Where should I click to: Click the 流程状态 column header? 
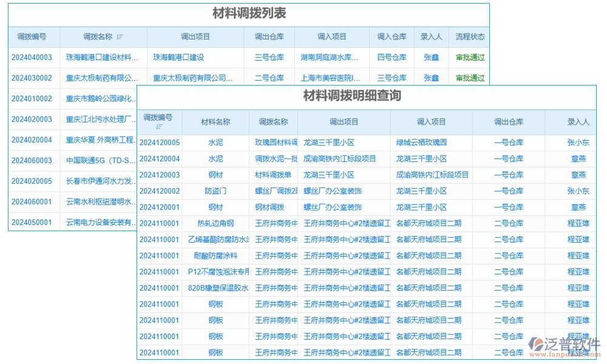(x=470, y=36)
